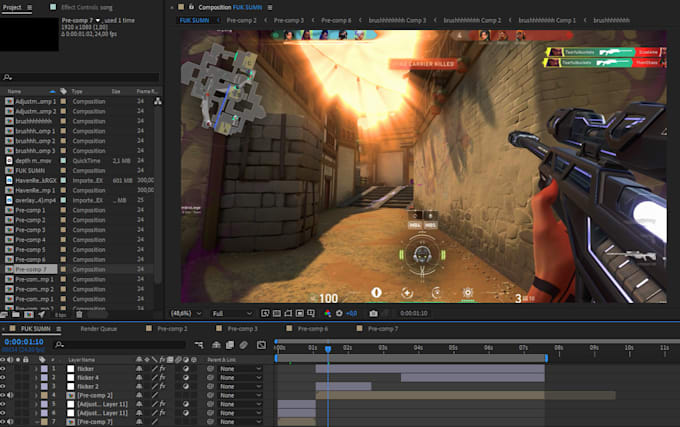Open parent dropdown None for flicker 2 layer

(240, 386)
